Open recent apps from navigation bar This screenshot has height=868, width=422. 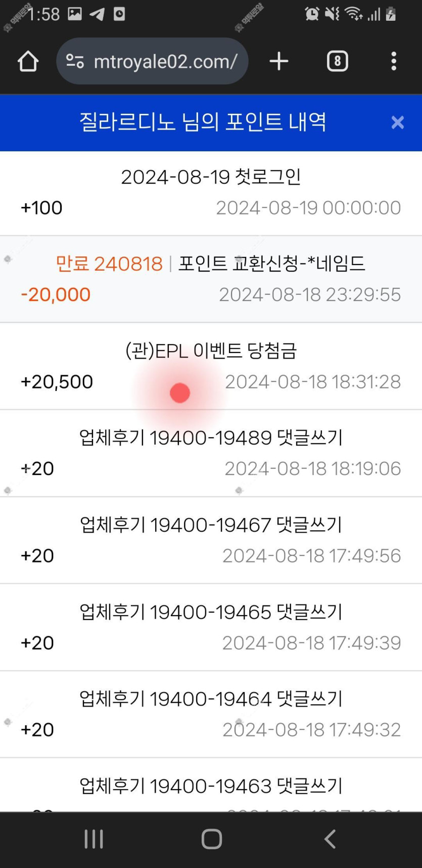[x=94, y=839]
